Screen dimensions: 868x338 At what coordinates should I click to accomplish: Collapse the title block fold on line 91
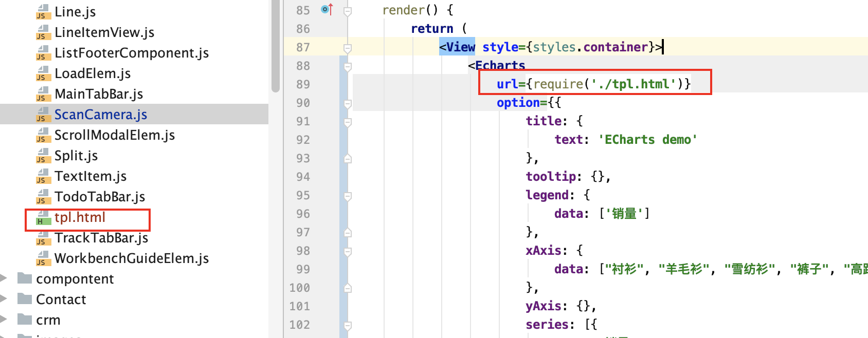click(x=348, y=122)
